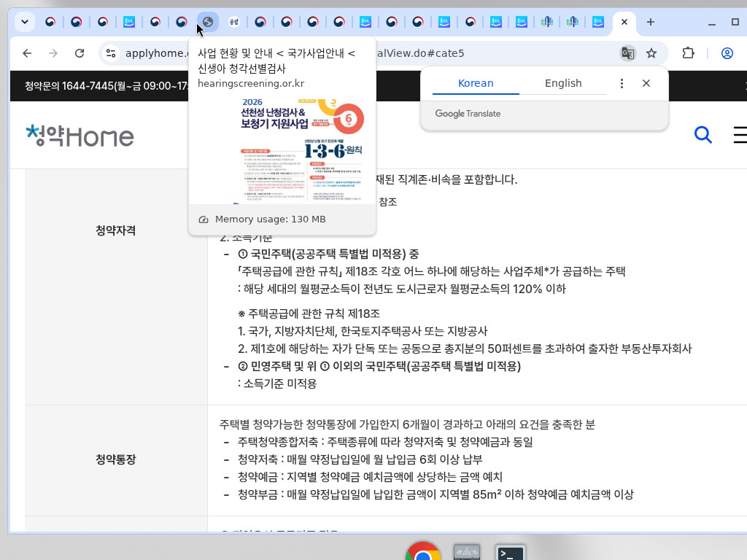This screenshot has height=560, width=747.
Task: Click the line about 총지분의 50퍼센트 초과 출자
Action: pyautogui.click(x=465, y=349)
